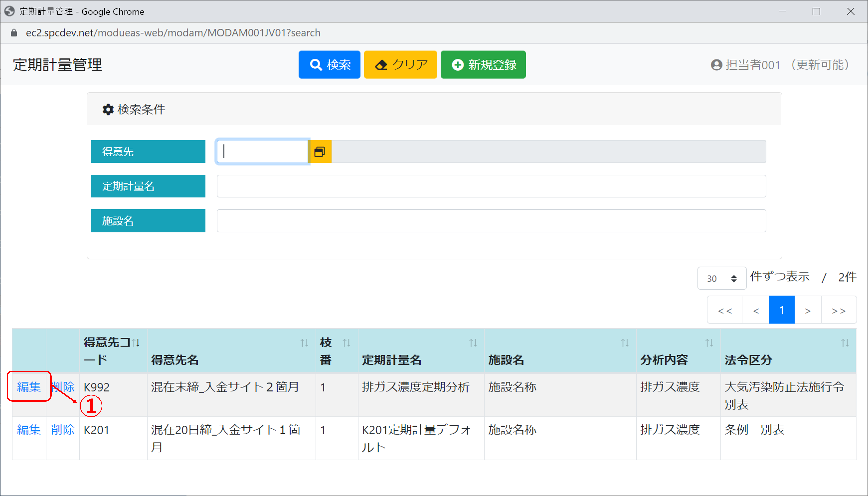The height and width of the screenshot is (496, 868).
Task: Click 大気汚染防止法施行令 別表 cell
Action: pos(788,395)
